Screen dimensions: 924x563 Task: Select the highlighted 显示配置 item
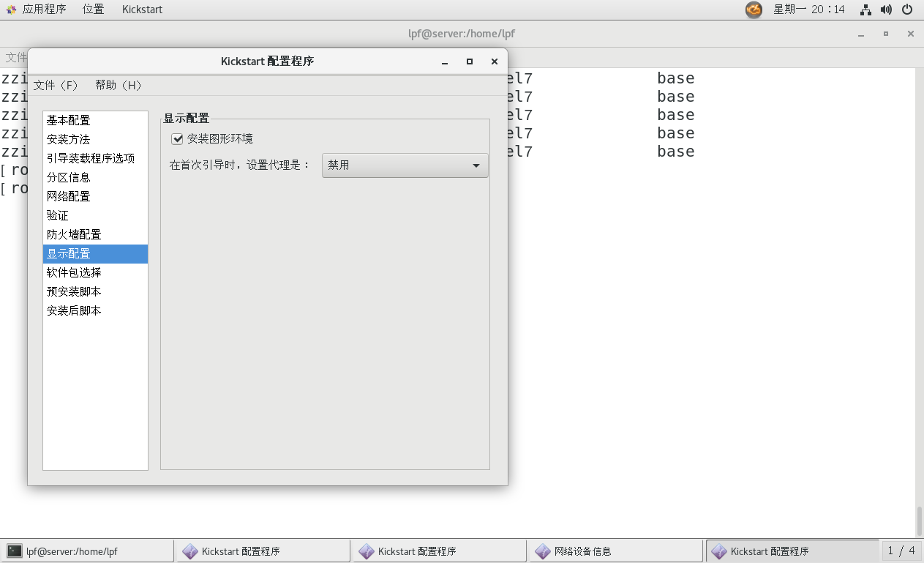(x=95, y=253)
